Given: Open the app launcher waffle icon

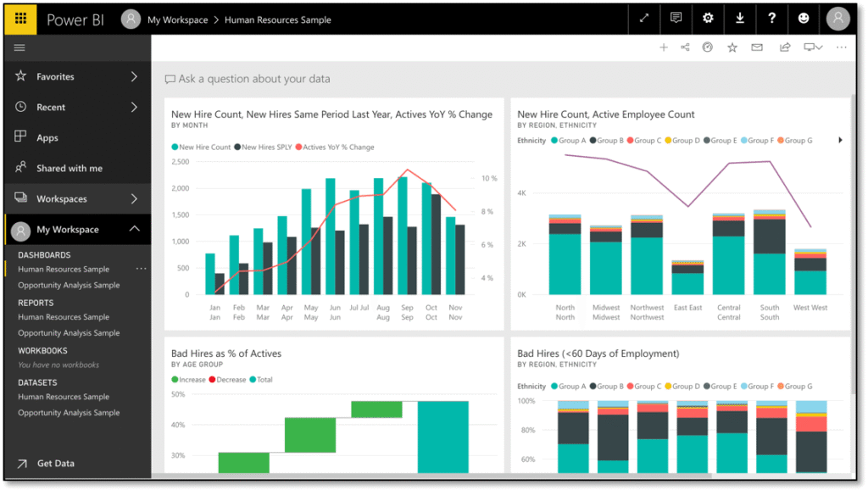Looking at the screenshot, I should point(20,19).
